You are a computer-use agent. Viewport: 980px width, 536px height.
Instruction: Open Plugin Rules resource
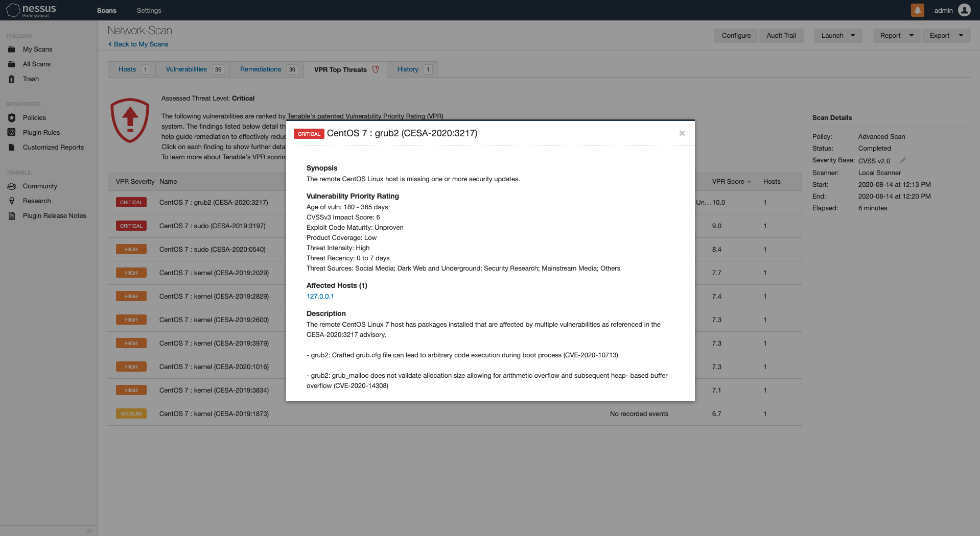click(41, 133)
